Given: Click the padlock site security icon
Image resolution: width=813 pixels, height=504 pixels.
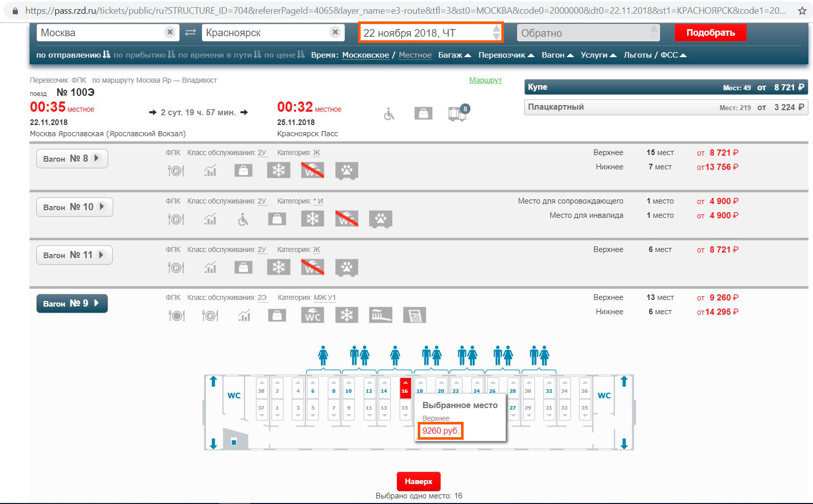Looking at the screenshot, I should click(x=15, y=11).
